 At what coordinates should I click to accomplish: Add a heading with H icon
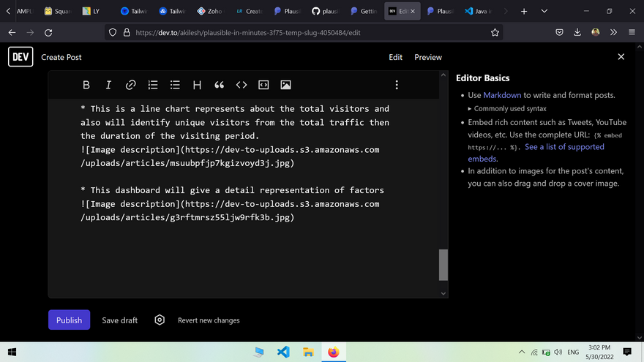(x=197, y=85)
